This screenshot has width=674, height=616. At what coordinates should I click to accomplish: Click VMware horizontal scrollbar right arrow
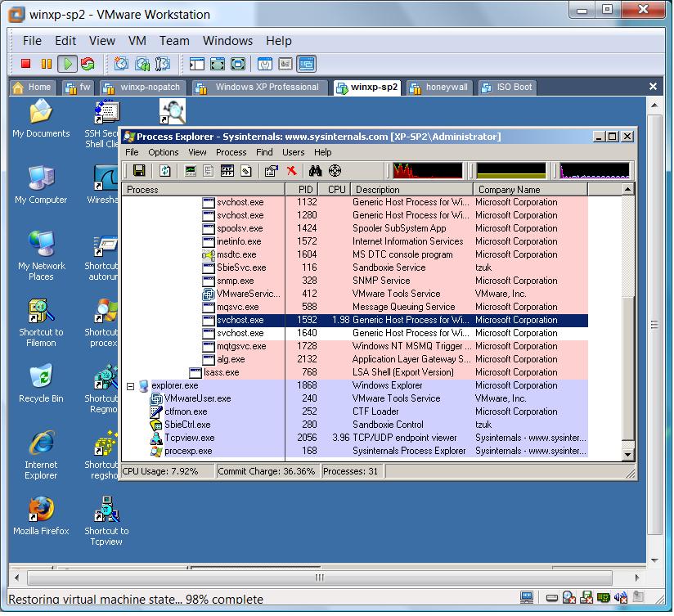tap(637, 578)
